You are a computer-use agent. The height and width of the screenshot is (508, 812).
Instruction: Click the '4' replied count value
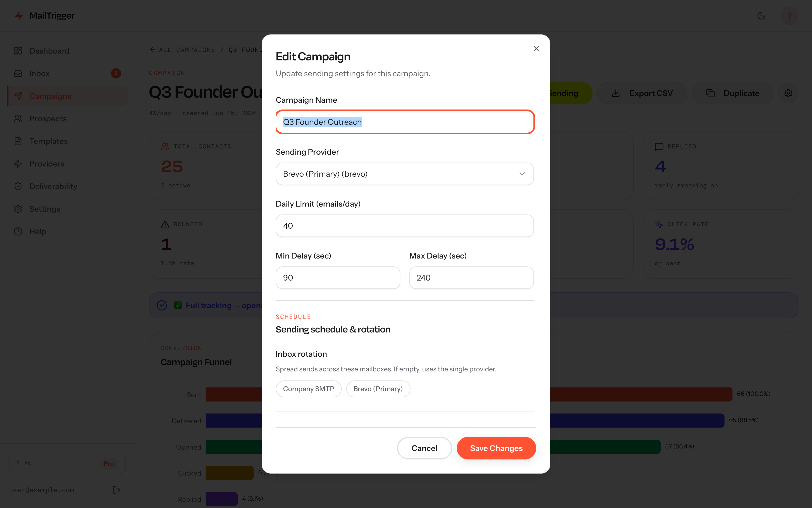(660, 166)
